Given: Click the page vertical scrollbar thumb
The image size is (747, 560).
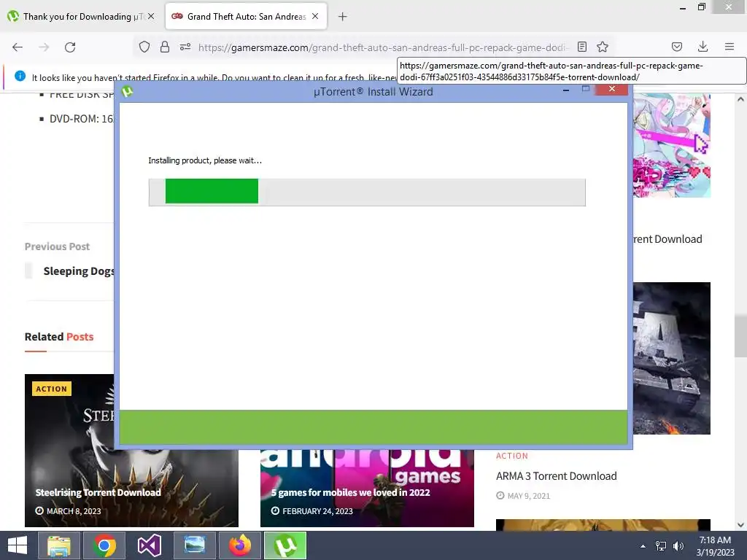Looking at the screenshot, I should [740, 335].
